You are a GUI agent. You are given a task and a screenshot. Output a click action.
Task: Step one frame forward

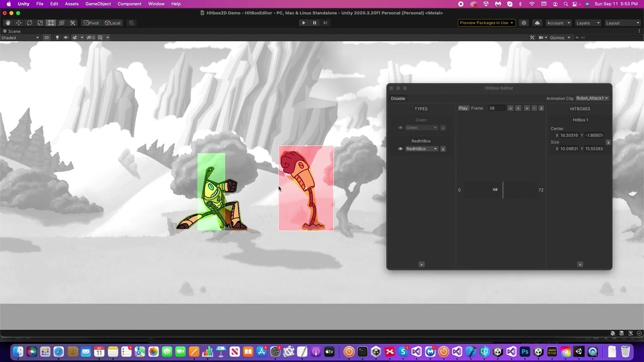[326, 23]
